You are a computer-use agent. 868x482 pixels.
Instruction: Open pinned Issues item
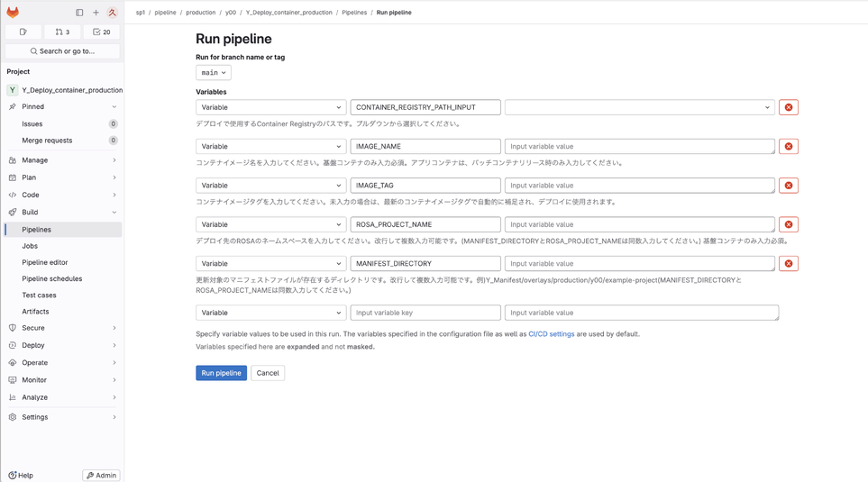tap(63, 124)
